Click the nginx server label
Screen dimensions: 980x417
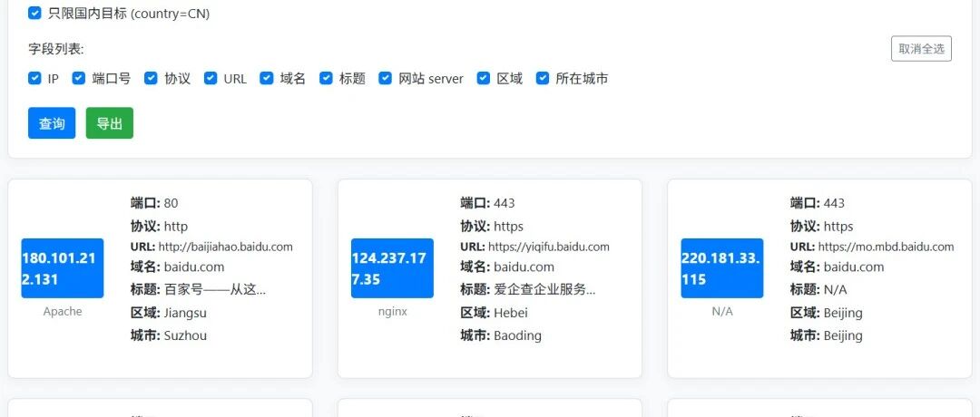(393, 312)
